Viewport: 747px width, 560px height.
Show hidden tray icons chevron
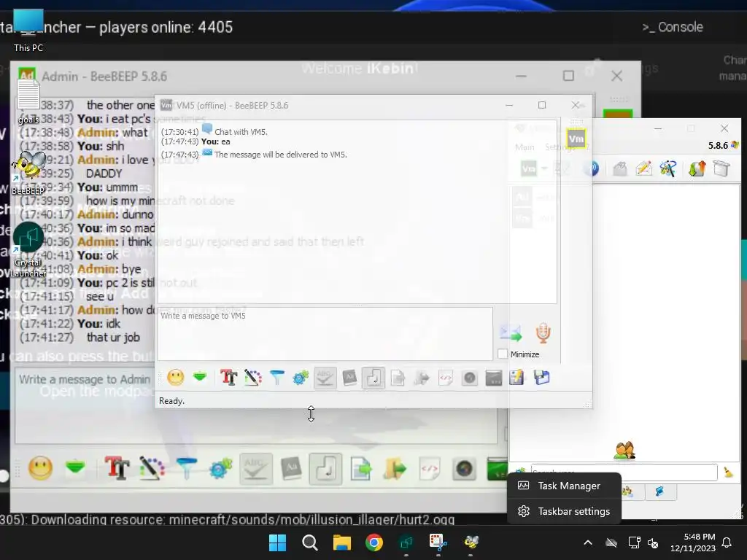click(x=588, y=542)
